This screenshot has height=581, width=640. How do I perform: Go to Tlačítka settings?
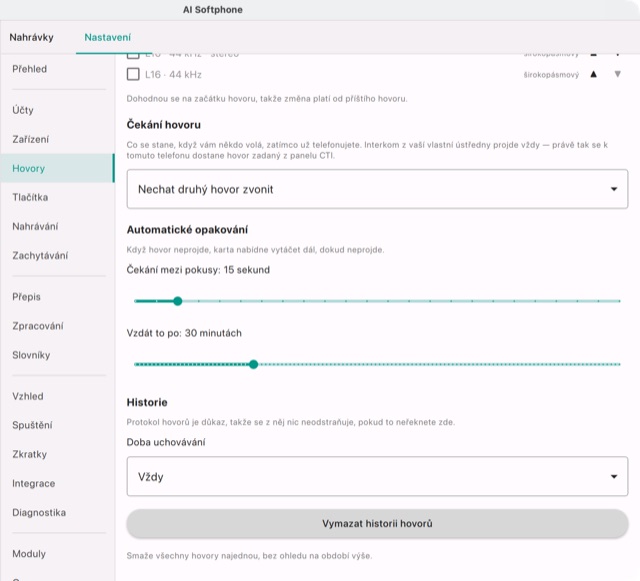pos(57,197)
